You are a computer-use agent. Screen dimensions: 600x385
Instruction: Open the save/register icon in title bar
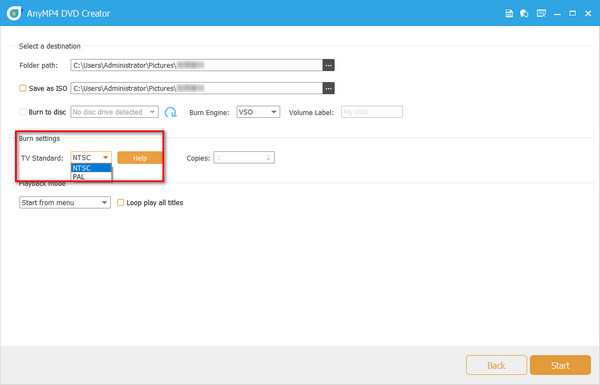[x=509, y=13]
